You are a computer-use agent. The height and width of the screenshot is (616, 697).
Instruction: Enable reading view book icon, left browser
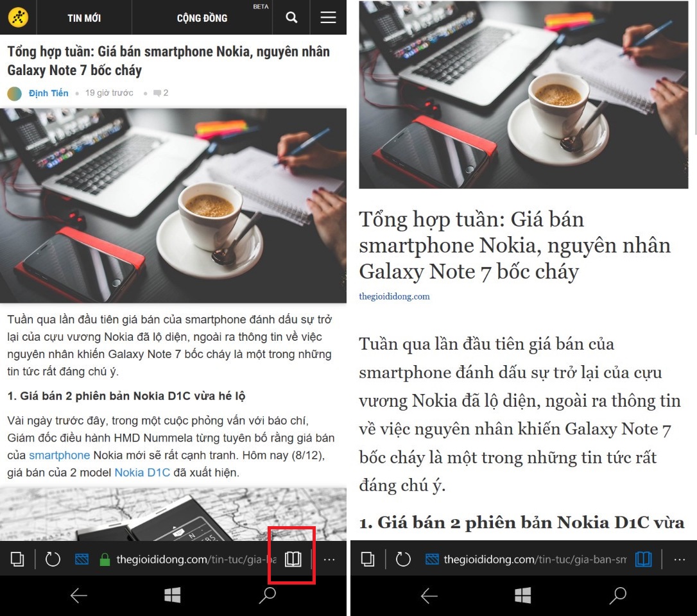click(293, 559)
